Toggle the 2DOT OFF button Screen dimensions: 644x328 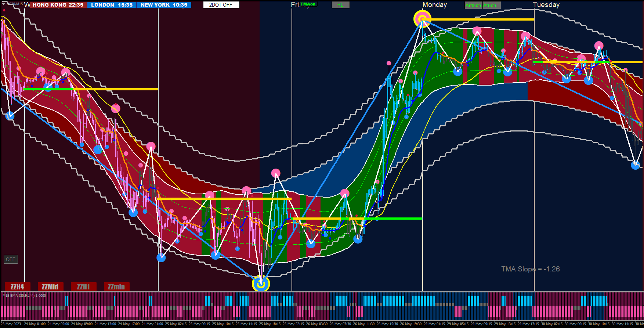(221, 5)
